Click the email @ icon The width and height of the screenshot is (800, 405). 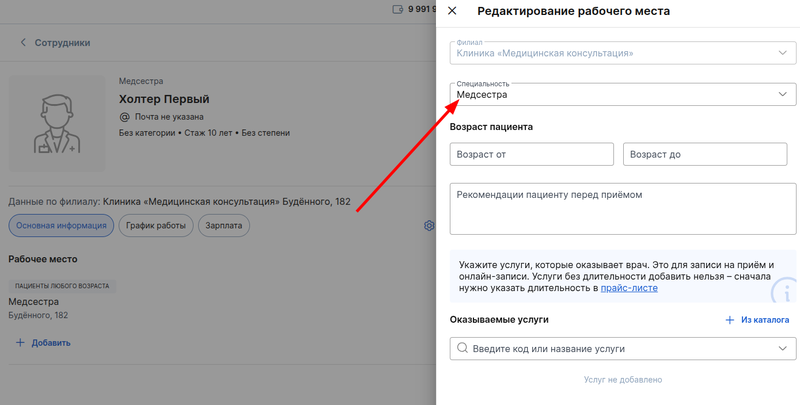[x=124, y=117]
